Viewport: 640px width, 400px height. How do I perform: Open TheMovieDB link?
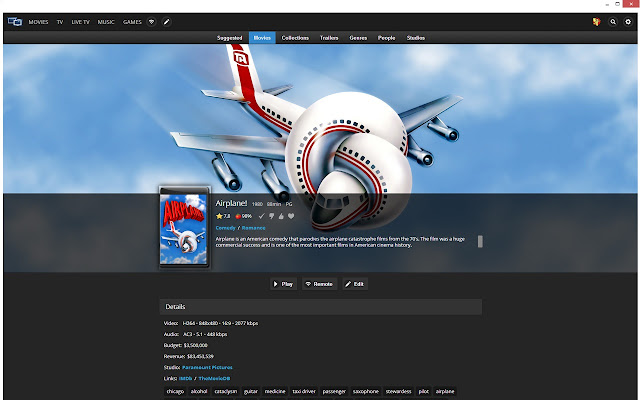pos(214,378)
